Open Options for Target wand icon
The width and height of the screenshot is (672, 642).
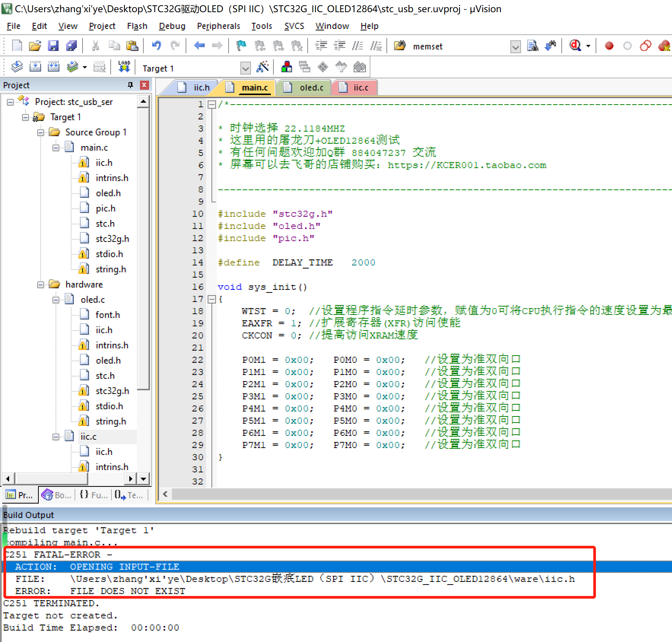pos(263,67)
